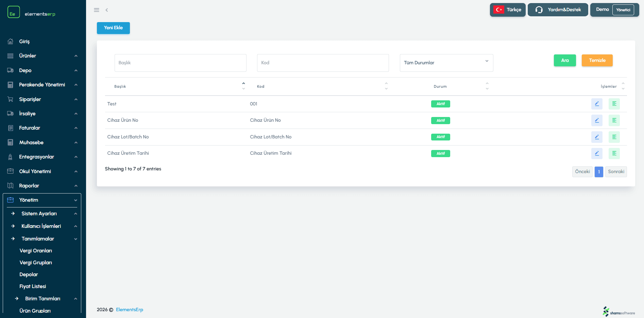Image resolution: width=644 pixels, height=318 pixels.
Task: Sort table by Durum column
Action: [x=440, y=86]
